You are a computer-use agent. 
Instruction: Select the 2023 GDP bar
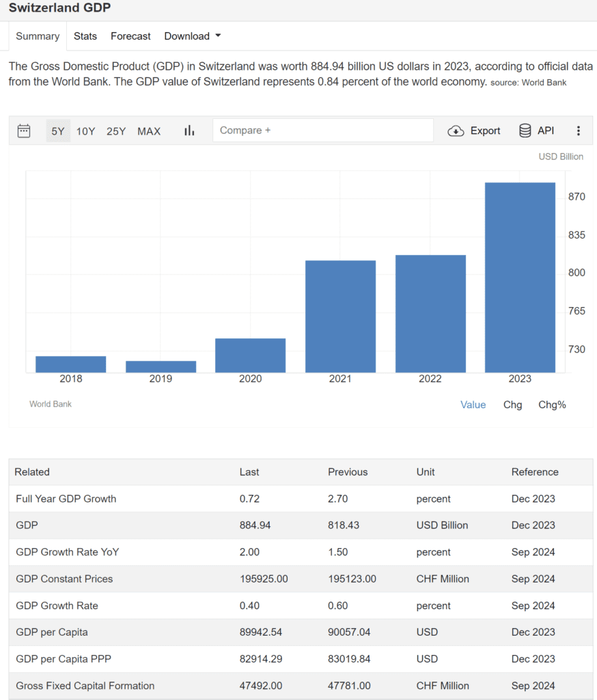pos(520,273)
